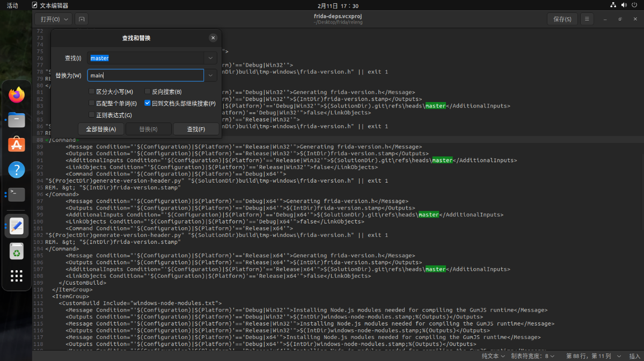The height and width of the screenshot is (361, 644).
Task: Click the 保存 save button
Action: coord(562,19)
